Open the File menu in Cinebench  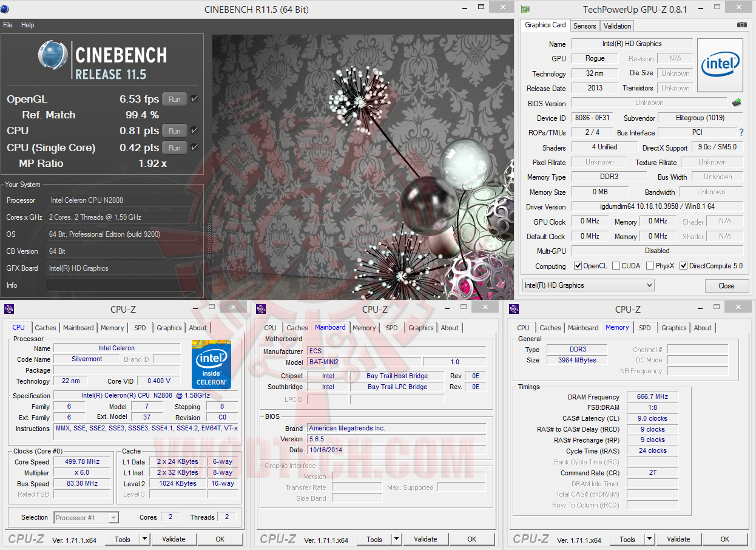8,25
